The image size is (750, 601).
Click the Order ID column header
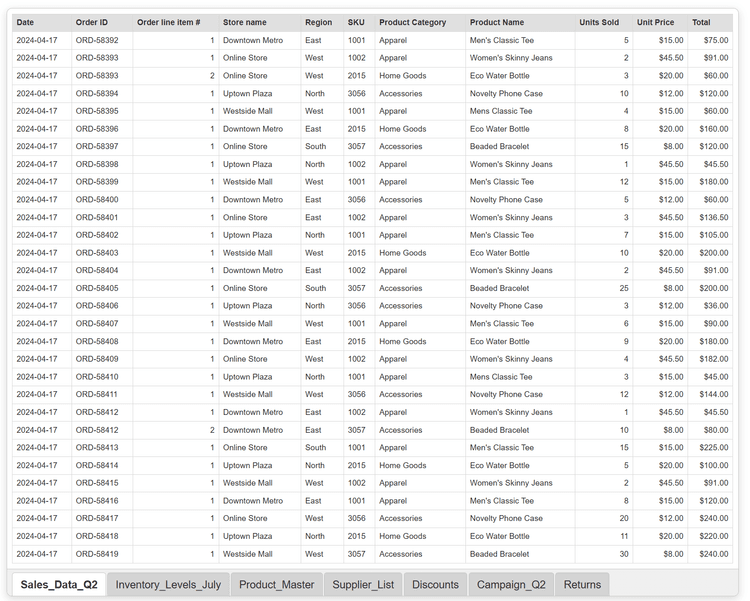click(102, 22)
